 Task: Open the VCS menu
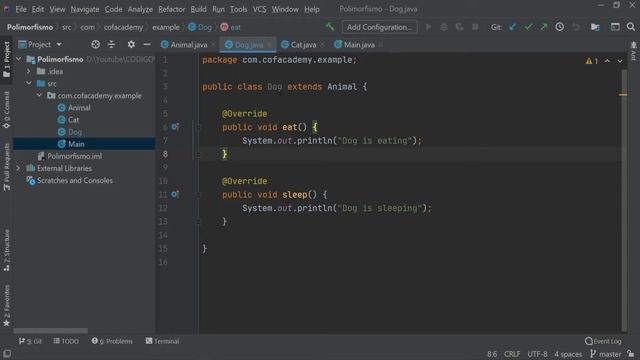coord(259,9)
